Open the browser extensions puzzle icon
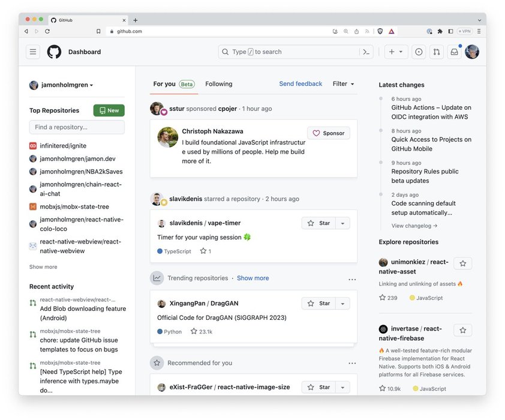 pos(440,31)
